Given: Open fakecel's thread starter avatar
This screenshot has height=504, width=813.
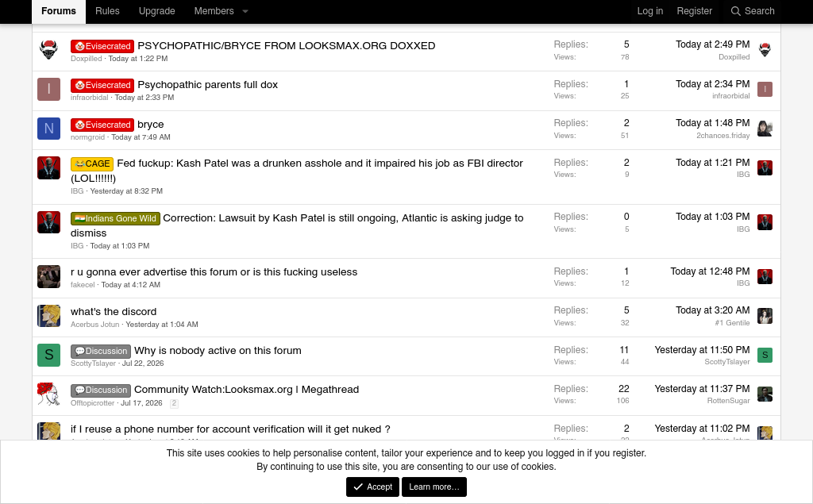Looking at the screenshot, I should [48, 276].
